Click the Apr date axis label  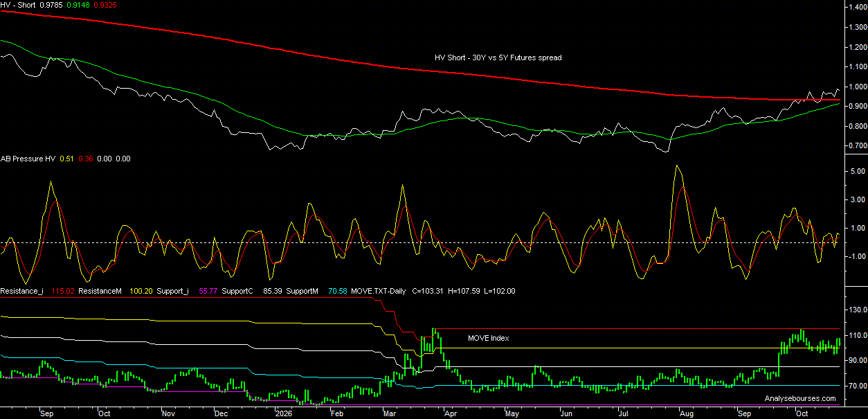449,413
